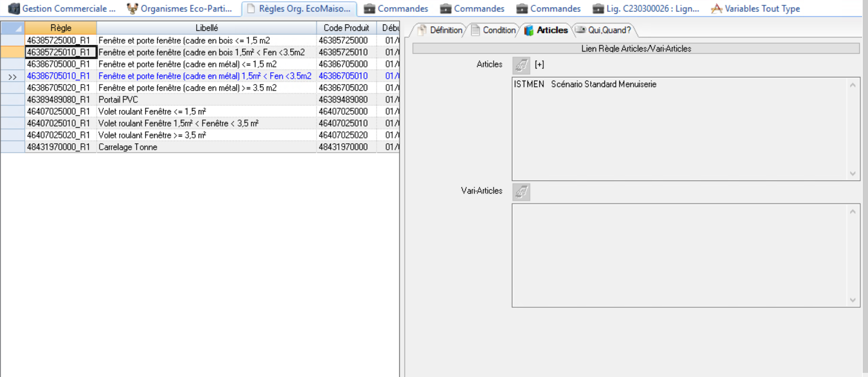Screen dimensions: 868x377
Task: Click the Variables Tout Type tab icon
Action: [716, 9]
